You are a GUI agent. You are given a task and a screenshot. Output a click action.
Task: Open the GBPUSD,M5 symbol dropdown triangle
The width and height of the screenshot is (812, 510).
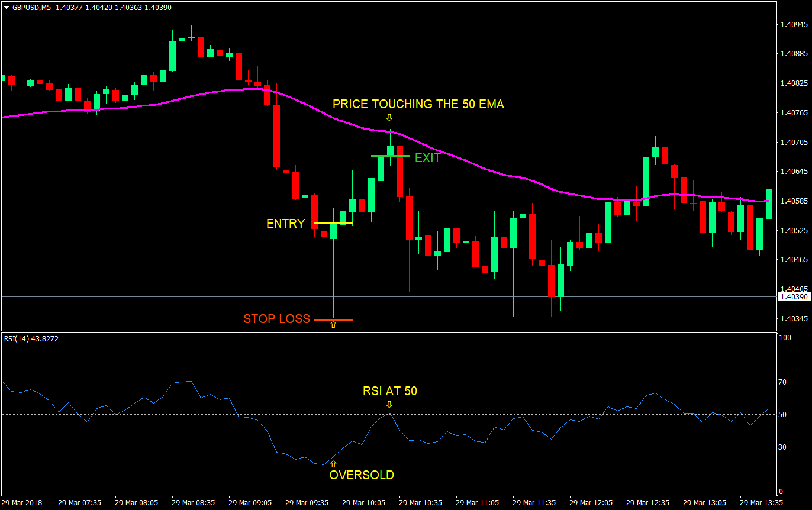coord(5,7)
